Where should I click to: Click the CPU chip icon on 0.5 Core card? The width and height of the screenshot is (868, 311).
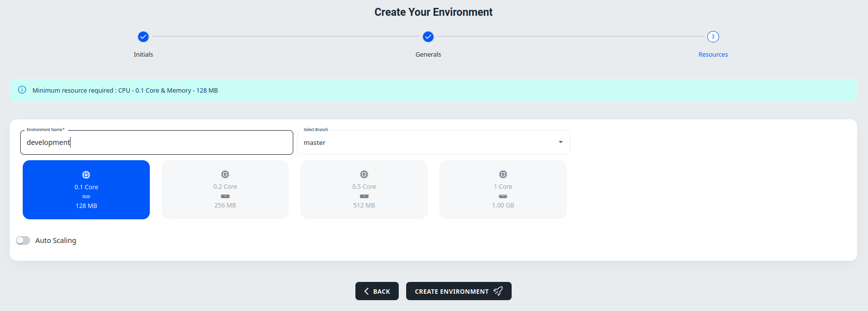(364, 174)
